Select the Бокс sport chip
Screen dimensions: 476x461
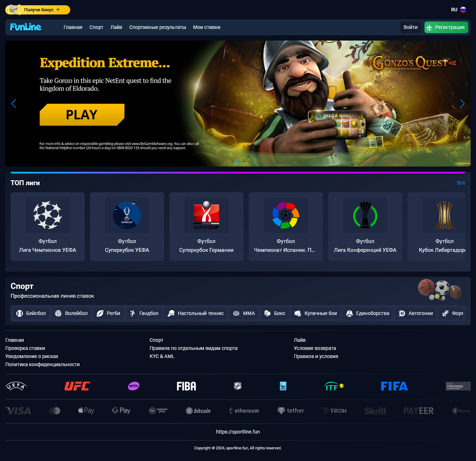tap(275, 313)
